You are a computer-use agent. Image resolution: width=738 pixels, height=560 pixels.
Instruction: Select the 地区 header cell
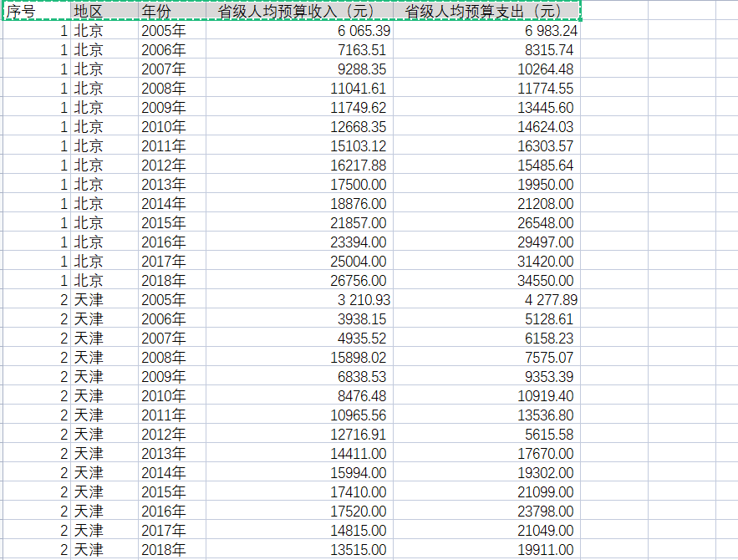point(104,10)
